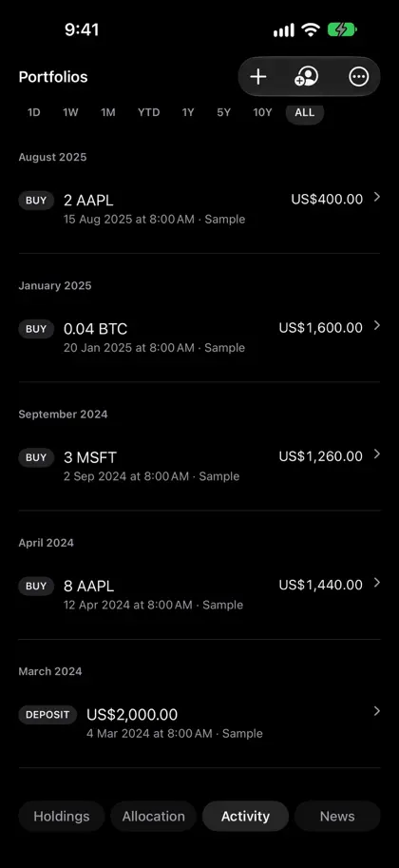Expand US$2,000.00 deposit details chevron
Image resolution: width=399 pixels, height=868 pixels.
click(x=377, y=711)
